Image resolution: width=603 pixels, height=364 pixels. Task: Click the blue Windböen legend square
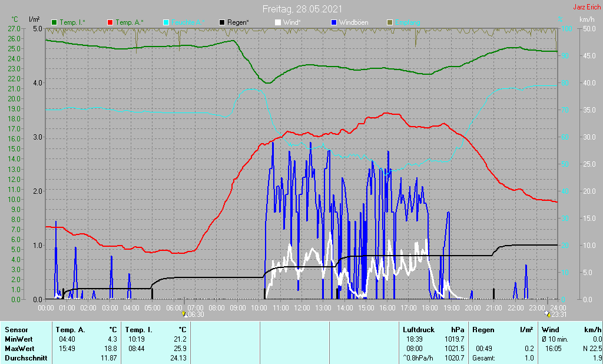point(334,22)
